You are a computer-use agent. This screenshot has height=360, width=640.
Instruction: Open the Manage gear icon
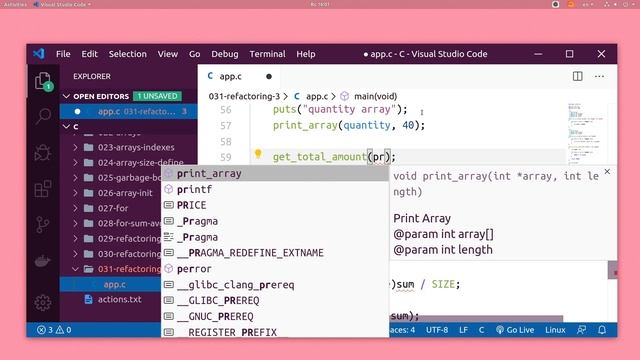(x=43, y=302)
